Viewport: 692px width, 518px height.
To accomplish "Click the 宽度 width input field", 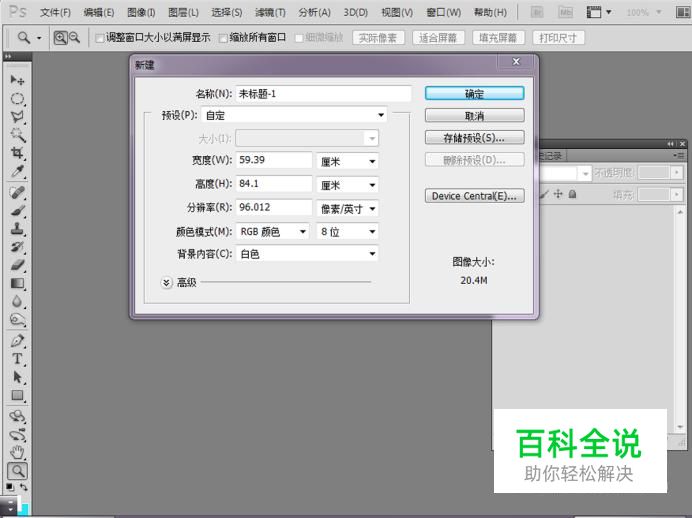I will click(274, 160).
